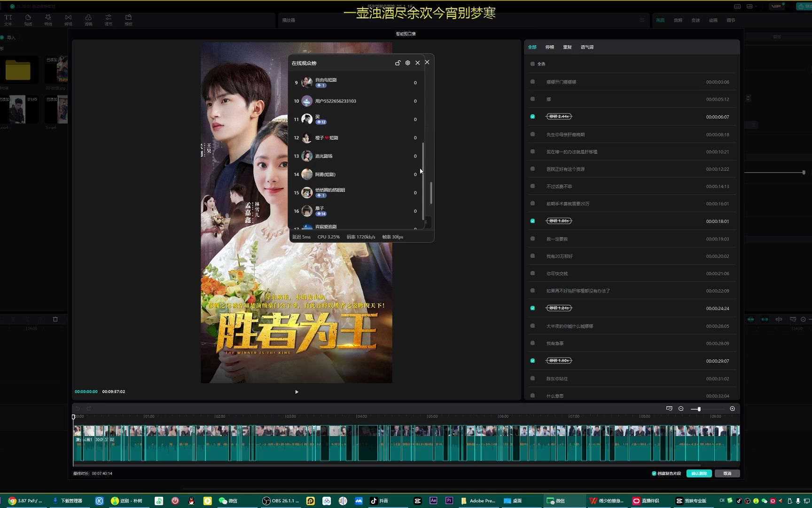Toggle the 创建复合片段 checkbox
Viewport: 812px width, 508px height.
tap(654, 474)
